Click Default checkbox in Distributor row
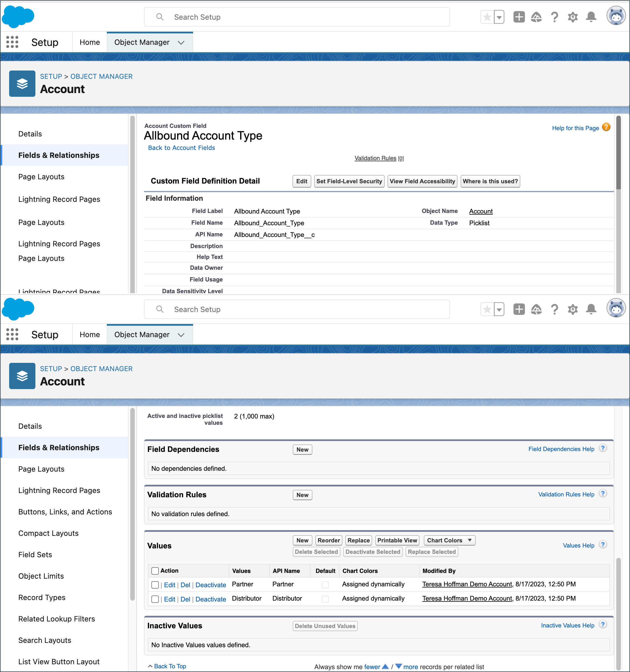Viewport: 630px width, 672px height. pyautogui.click(x=325, y=599)
